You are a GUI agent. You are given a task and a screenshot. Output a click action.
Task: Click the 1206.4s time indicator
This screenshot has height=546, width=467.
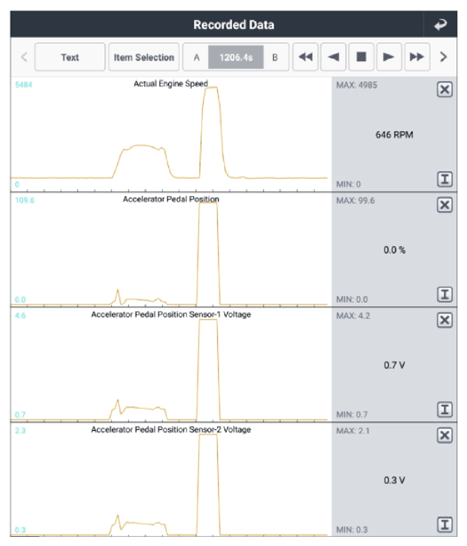pos(236,57)
